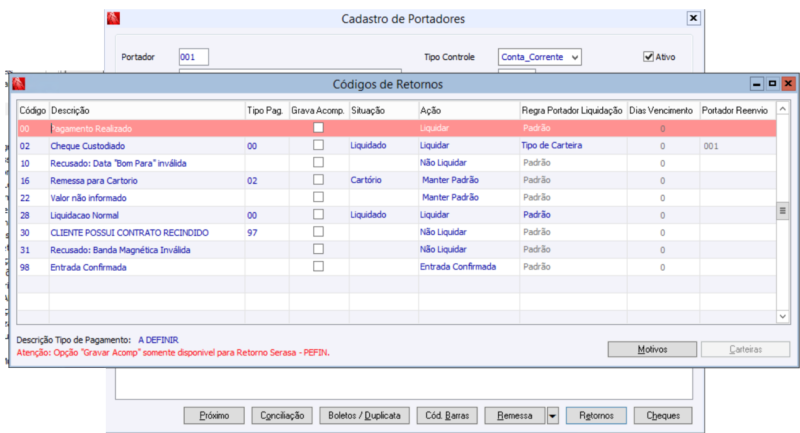
Task: Close the Cadastro de Portadores window
Action: pyautogui.click(x=693, y=18)
